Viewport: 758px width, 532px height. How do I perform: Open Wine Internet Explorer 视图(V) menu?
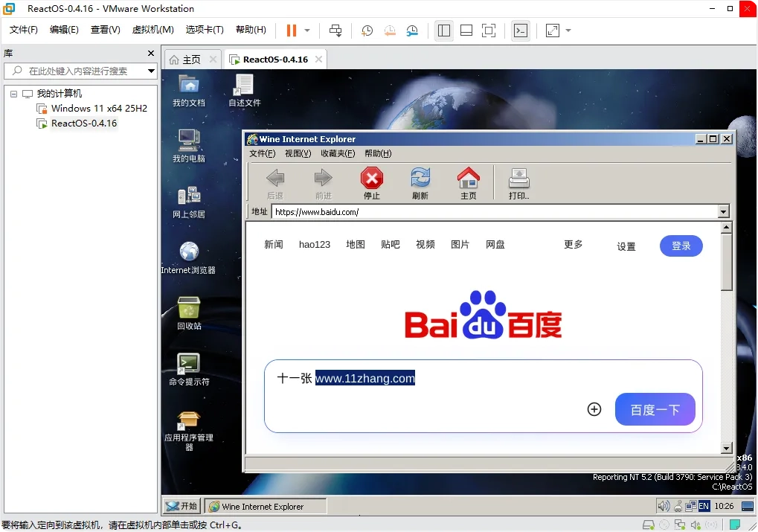(298, 154)
